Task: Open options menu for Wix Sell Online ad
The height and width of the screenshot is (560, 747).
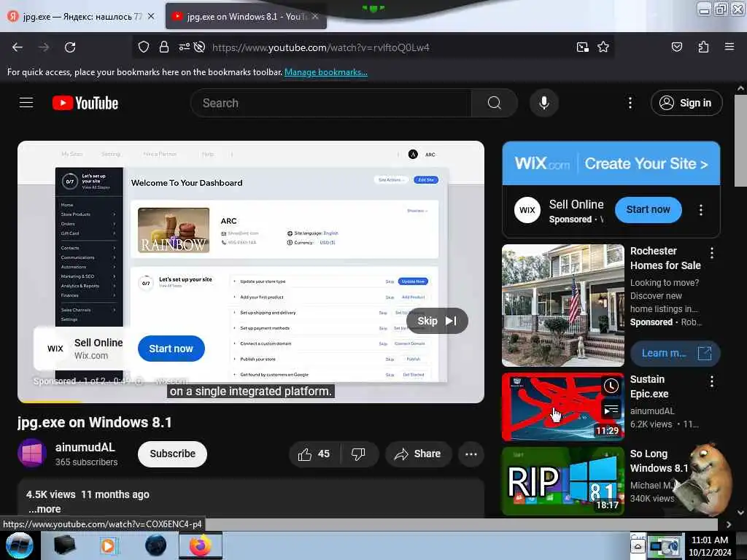Action: 700,210
